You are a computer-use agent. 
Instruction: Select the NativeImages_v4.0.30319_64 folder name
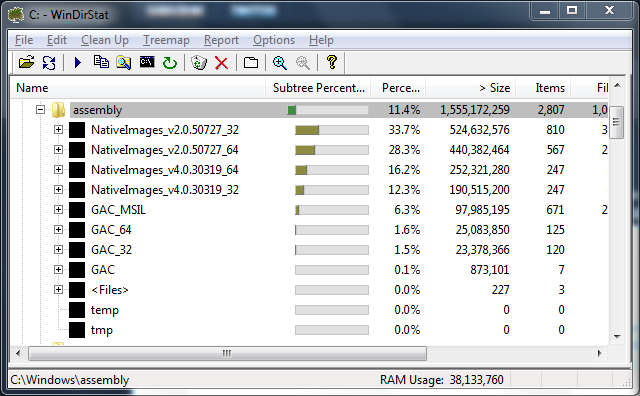tap(165, 170)
